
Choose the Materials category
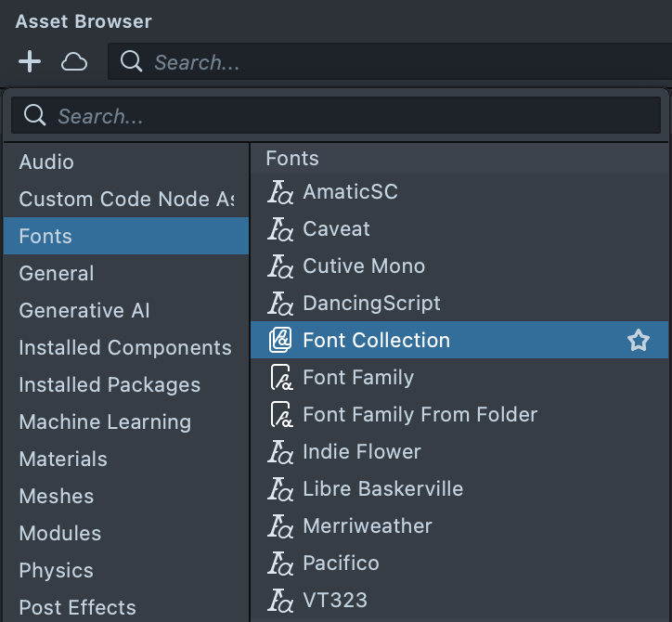pyautogui.click(x=63, y=459)
